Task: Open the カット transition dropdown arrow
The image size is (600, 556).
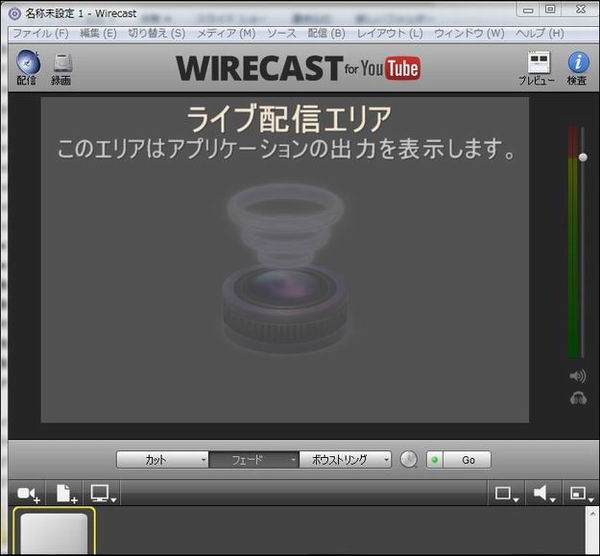Action: [x=204, y=460]
